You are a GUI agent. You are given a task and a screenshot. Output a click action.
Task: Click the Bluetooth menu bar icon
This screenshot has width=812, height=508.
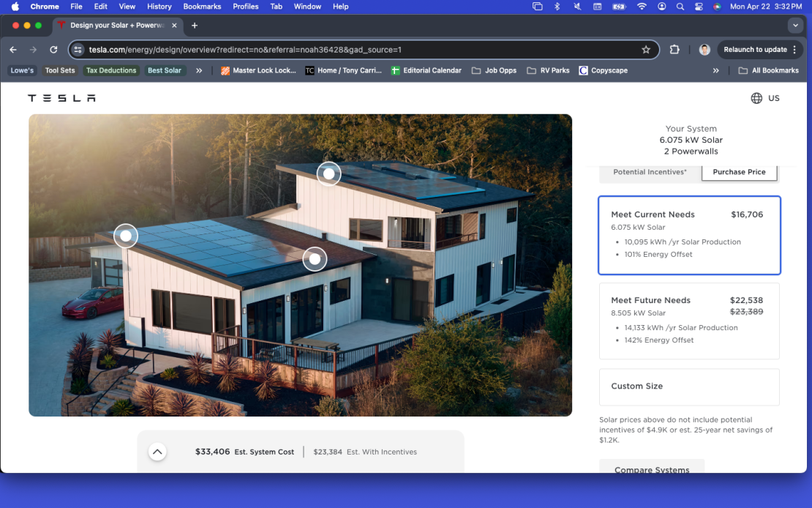click(557, 7)
